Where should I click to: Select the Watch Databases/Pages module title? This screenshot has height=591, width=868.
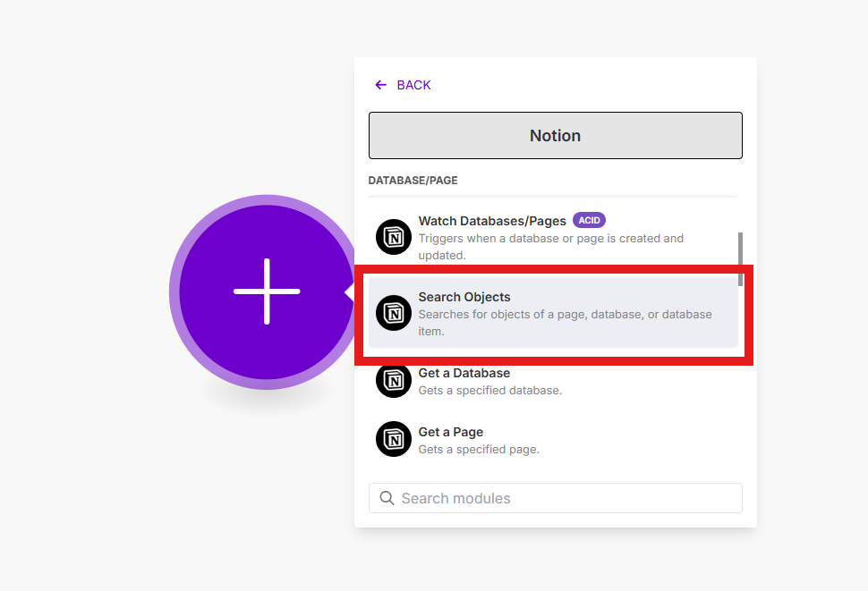[492, 221]
